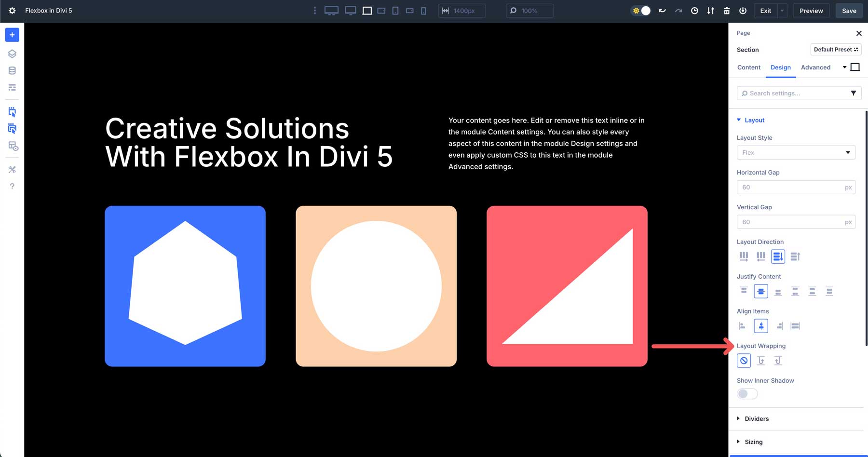868x457 pixels.
Task: Expand the Sizing section
Action: (x=754, y=442)
